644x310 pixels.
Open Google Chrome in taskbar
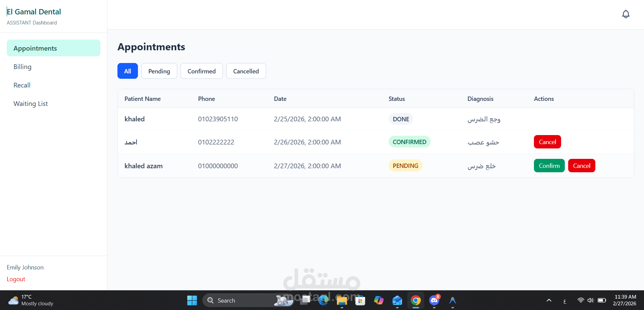(x=415, y=300)
